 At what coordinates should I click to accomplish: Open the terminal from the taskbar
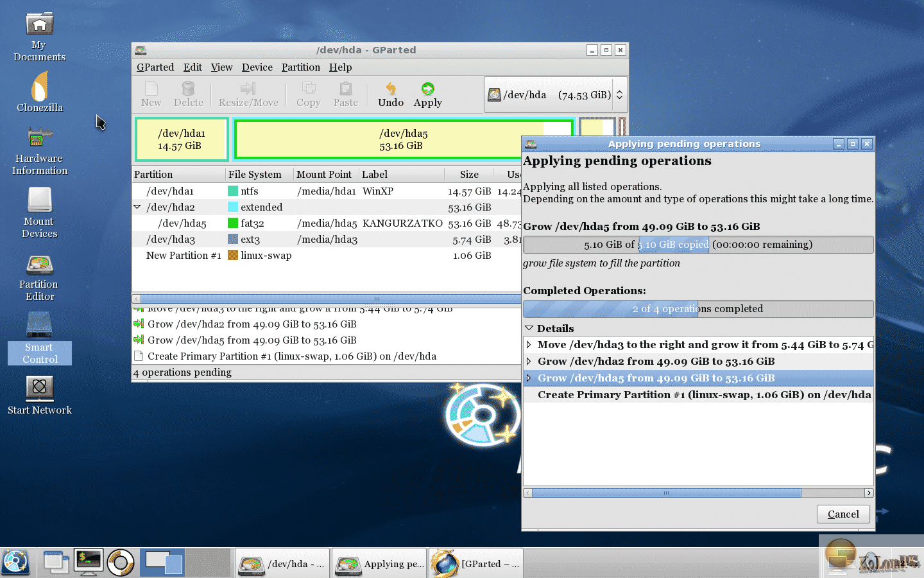89,563
